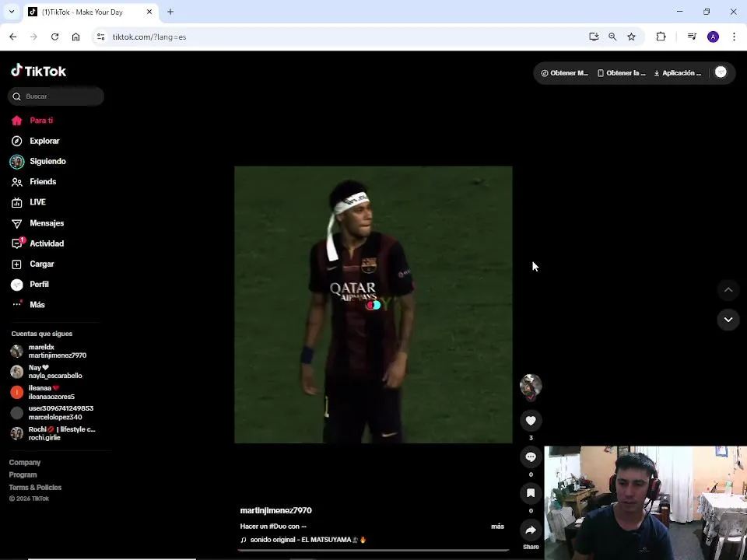
Task: Click the address bar URL
Action: [x=149, y=37]
